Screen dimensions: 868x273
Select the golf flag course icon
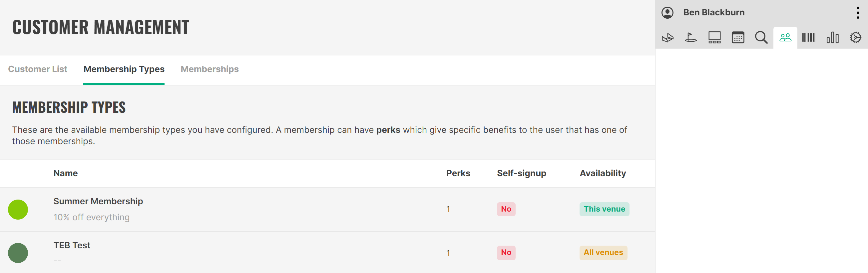tap(690, 37)
